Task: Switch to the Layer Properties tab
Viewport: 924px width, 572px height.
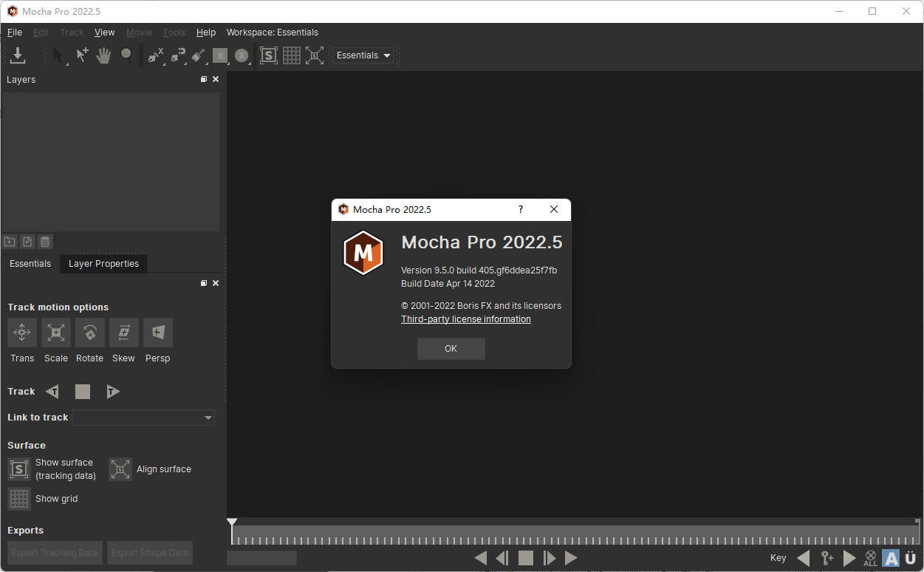Action: [103, 264]
